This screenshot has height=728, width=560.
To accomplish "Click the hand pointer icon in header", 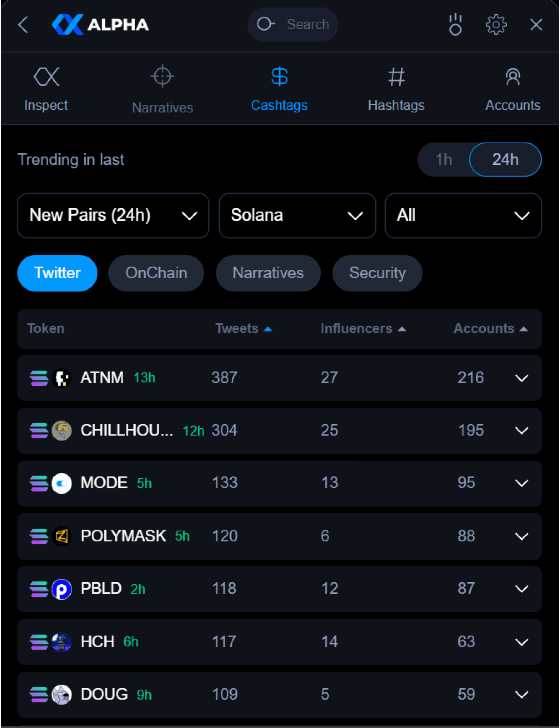I will tap(455, 25).
